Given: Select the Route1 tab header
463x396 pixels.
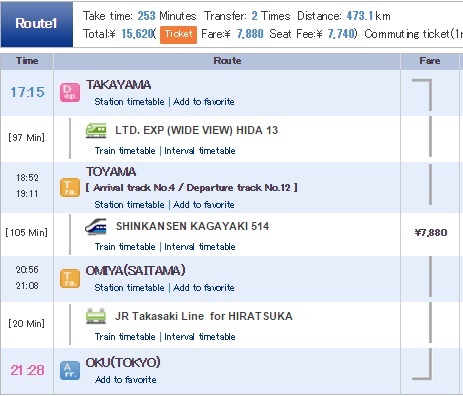Looking at the screenshot, I should tap(37, 24).
